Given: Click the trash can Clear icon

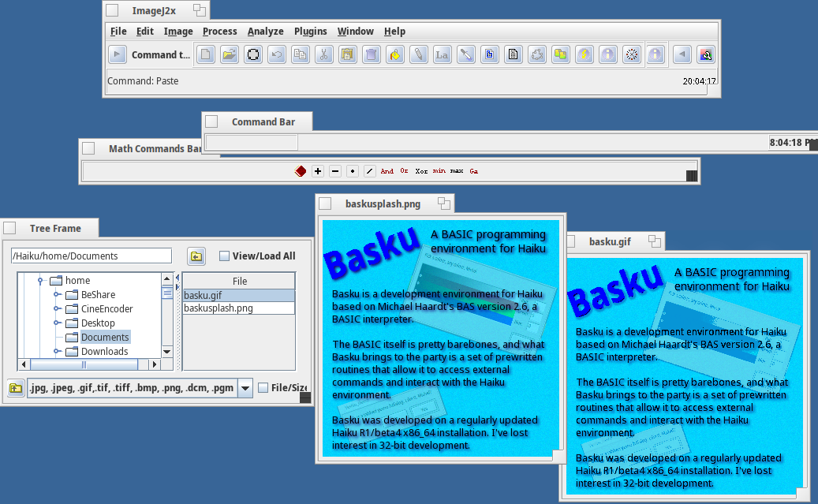Looking at the screenshot, I should click(x=372, y=54).
